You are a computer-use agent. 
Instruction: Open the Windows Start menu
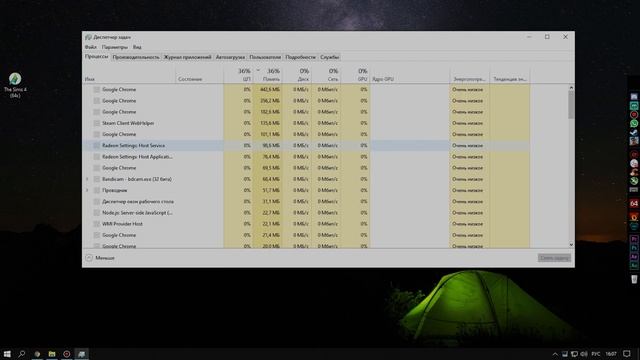7,354
